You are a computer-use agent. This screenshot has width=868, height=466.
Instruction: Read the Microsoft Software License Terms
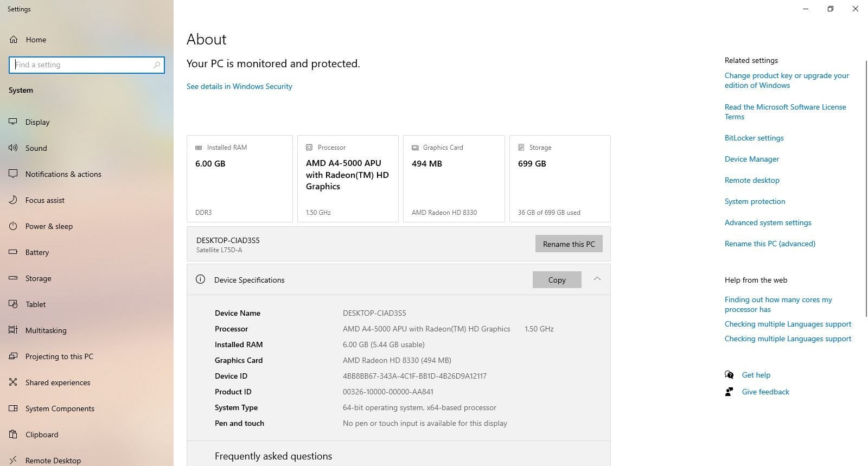[x=785, y=112]
